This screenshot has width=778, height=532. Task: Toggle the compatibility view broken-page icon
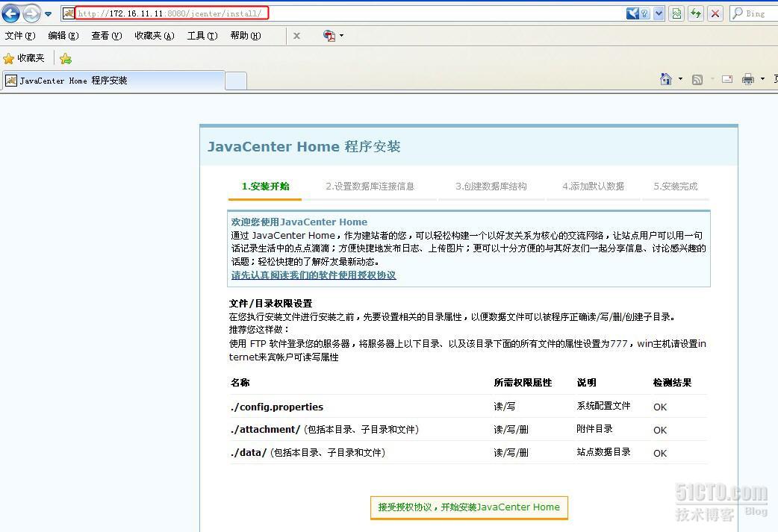[x=676, y=13]
